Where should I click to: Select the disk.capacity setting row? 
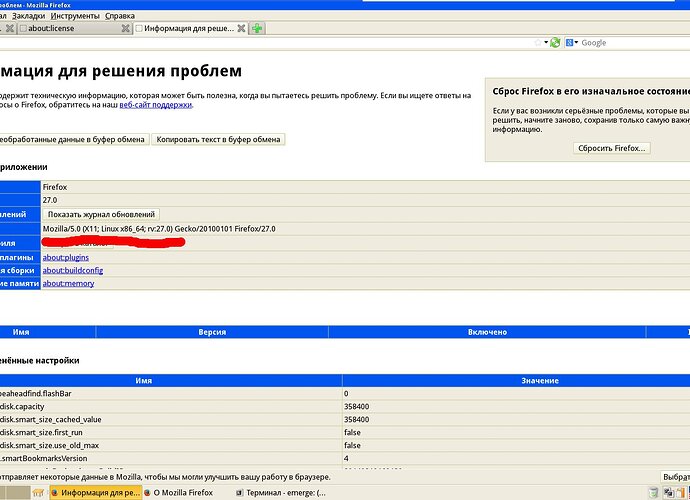point(345,406)
